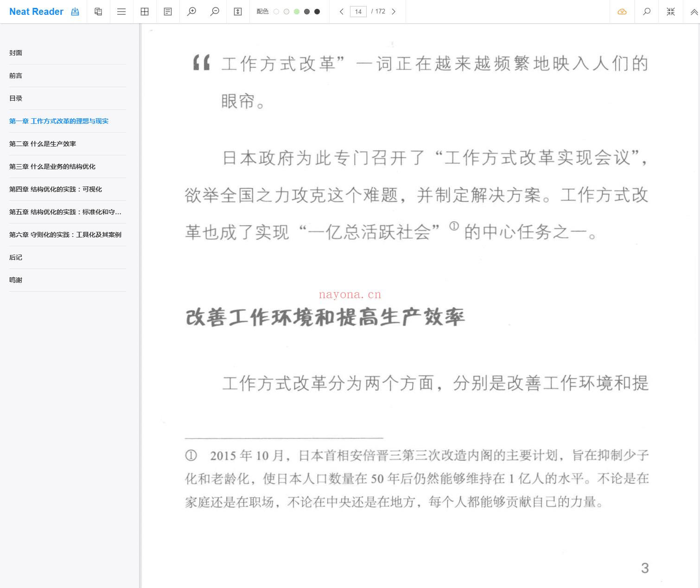Select chapter 第六章 守则化的实践：工具化及其案例
Screen dimensions: 700x588
point(68,235)
